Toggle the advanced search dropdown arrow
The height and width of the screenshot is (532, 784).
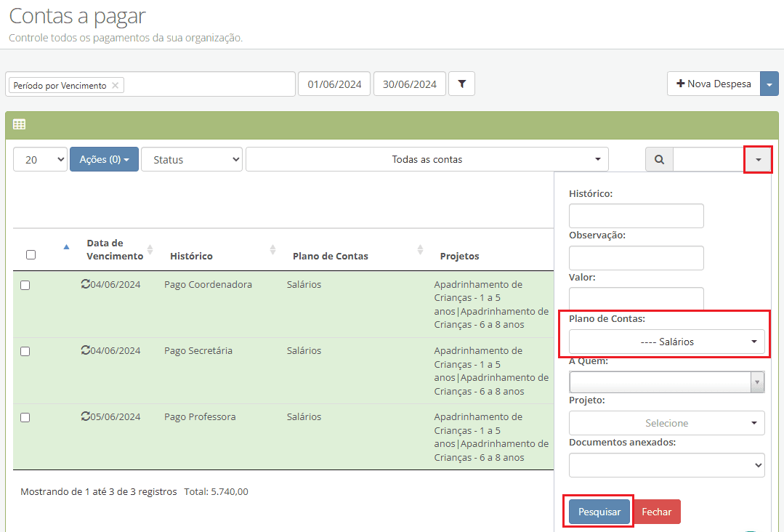click(758, 159)
